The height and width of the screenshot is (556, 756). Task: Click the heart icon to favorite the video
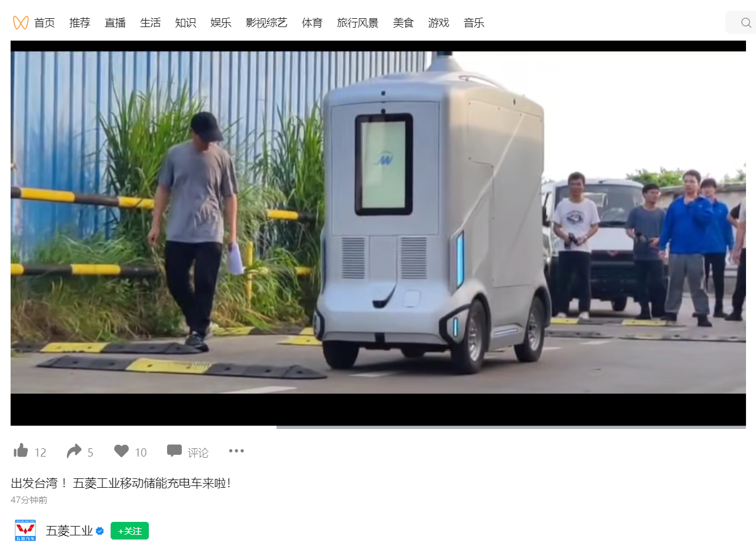tap(119, 451)
